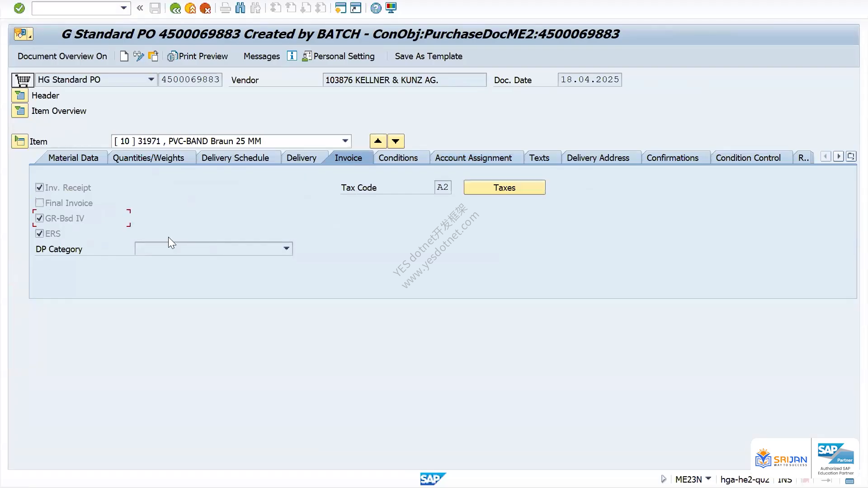Go to next item with down arrow
The width and height of the screenshot is (868, 488).
(396, 141)
